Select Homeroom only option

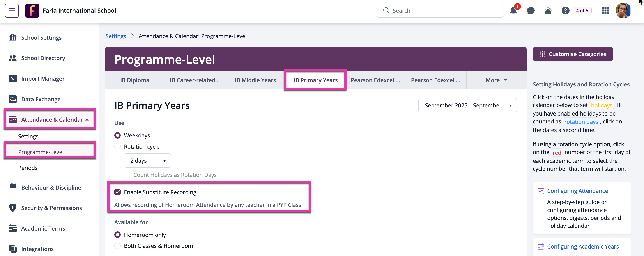click(117, 235)
